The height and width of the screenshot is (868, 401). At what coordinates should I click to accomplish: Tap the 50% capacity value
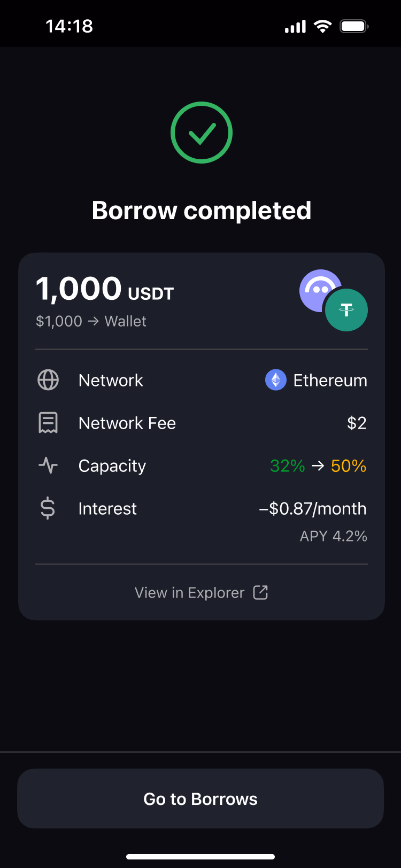[x=349, y=466]
